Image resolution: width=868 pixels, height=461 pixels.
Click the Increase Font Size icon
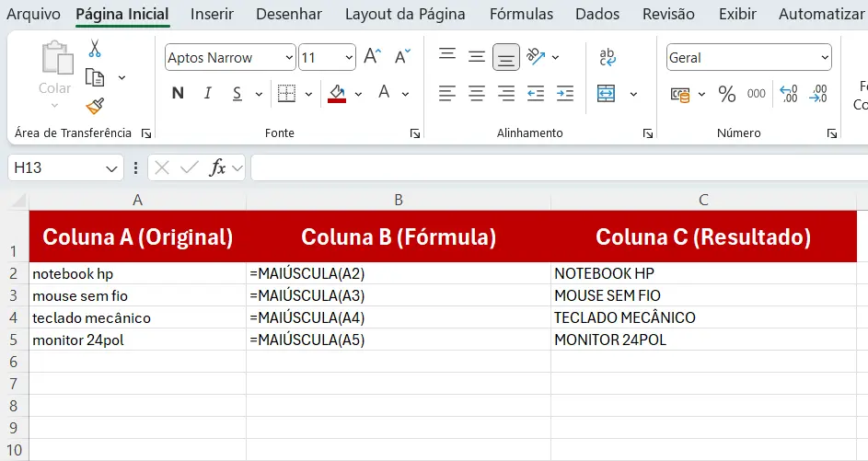tap(372, 57)
